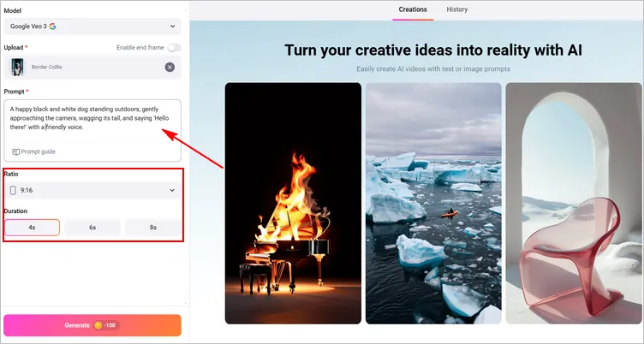Click the coin icon on Generate button
Image resolution: width=644 pixels, height=344 pixels.
click(x=98, y=325)
